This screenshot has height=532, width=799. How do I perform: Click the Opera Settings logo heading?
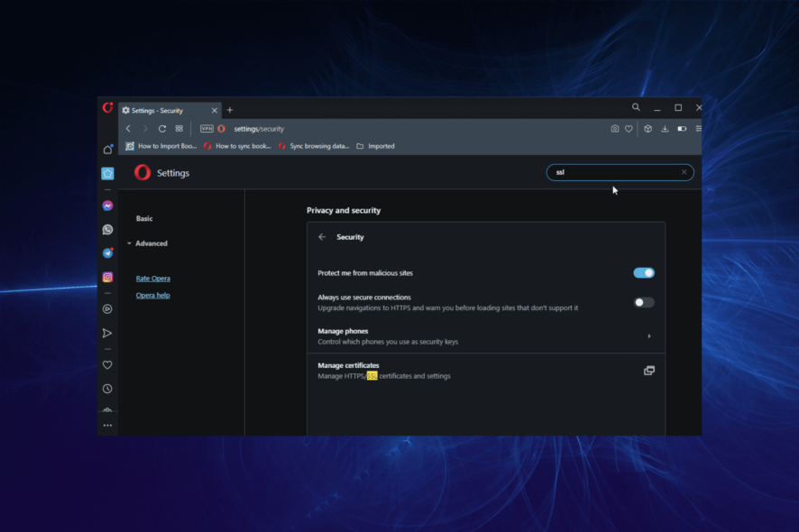(161, 173)
